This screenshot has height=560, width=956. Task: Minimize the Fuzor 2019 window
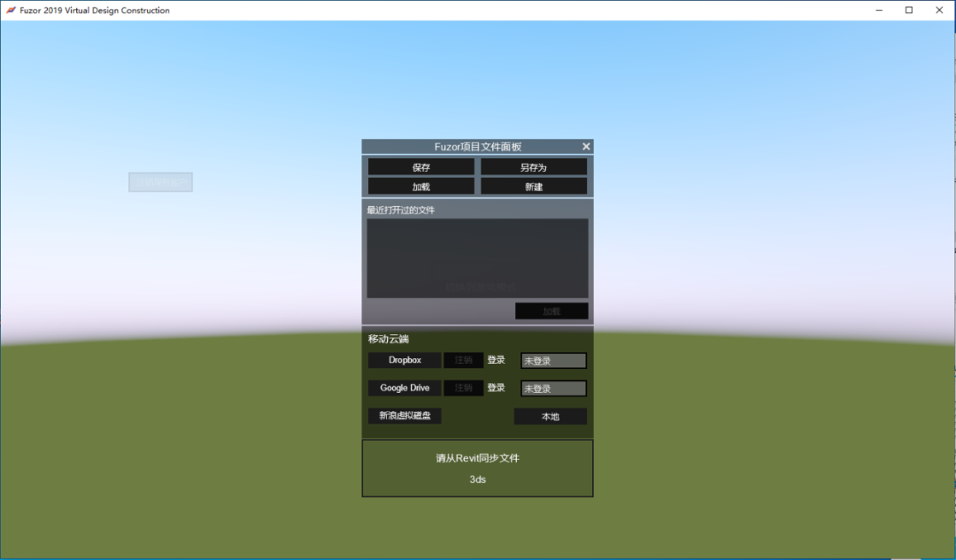[879, 11]
